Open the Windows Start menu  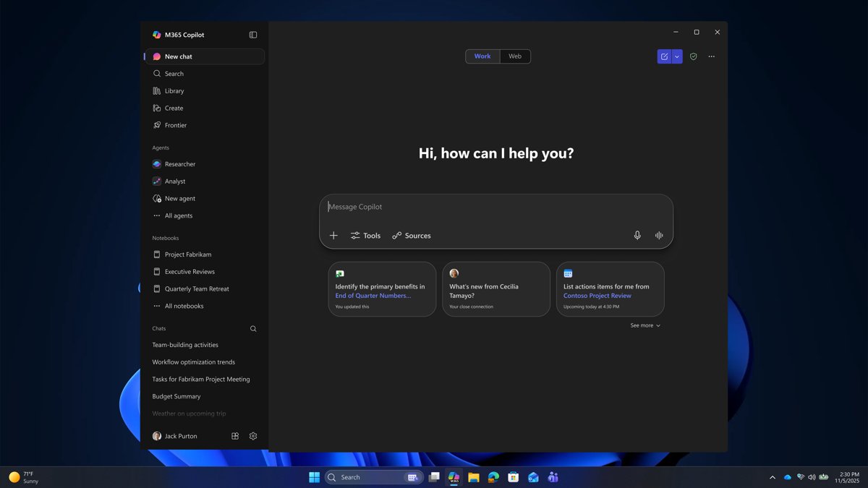click(315, 477)
